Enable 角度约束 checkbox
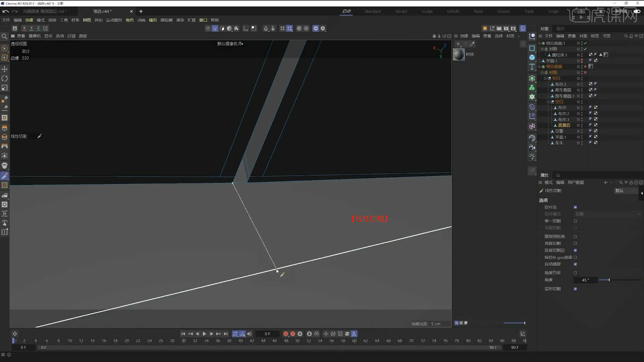 575,273
